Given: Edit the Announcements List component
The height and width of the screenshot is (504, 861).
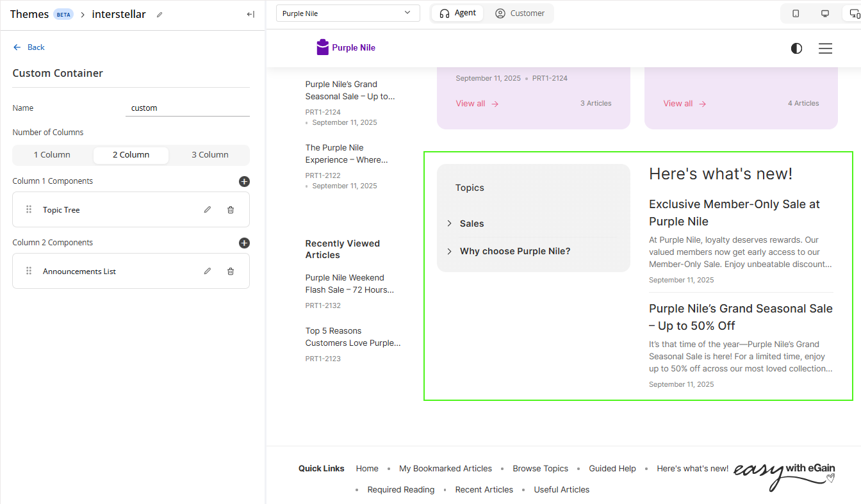Looking at the screenshot, I should (208, 272).
